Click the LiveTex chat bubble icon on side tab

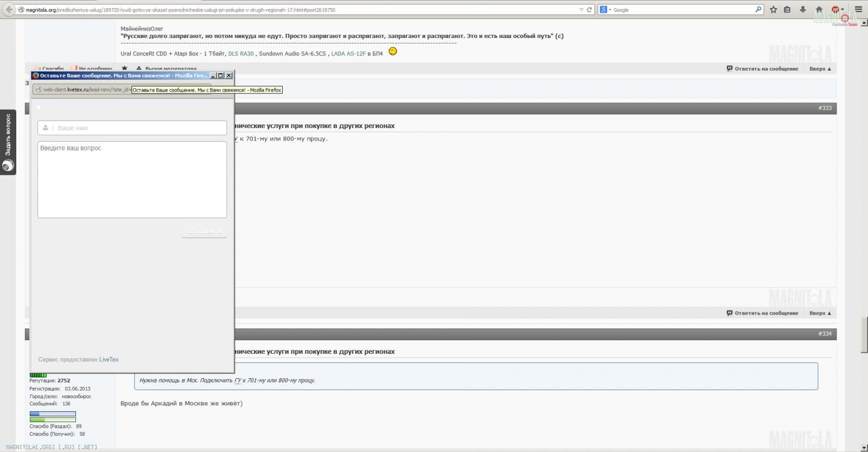click(x=8, y=165)
